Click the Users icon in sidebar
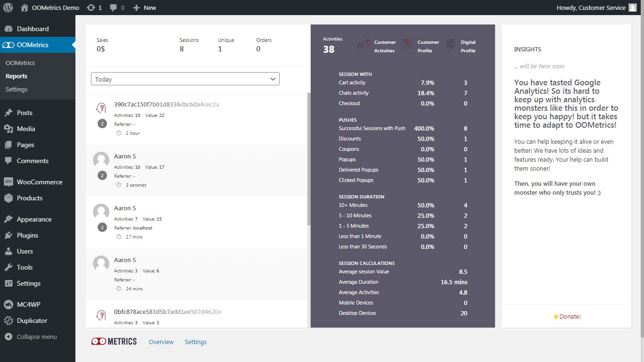Image resolution: width=644 pixels, height=362 pixels. point(8,251)
